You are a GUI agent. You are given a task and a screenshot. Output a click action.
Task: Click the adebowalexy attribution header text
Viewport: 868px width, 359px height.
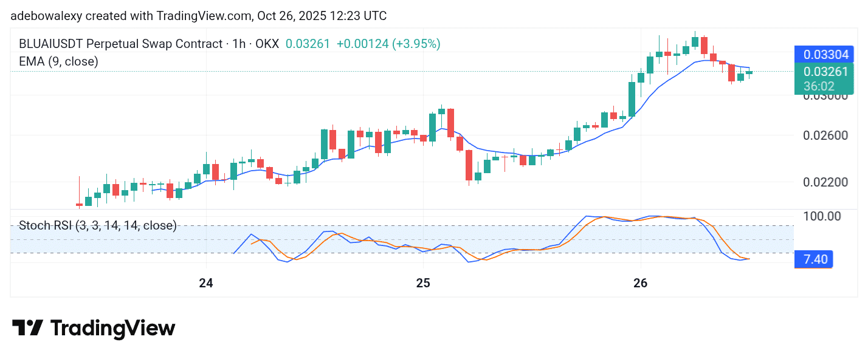coord(198,16)
